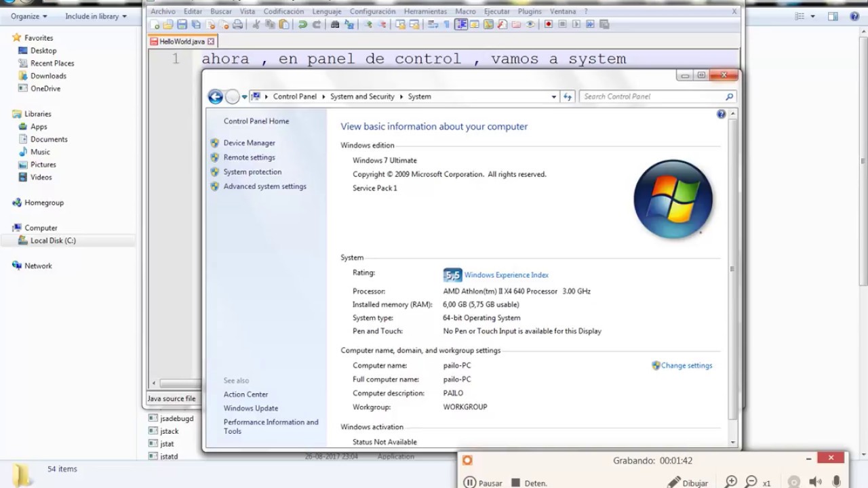The width and height of the screenshot is (868, 488).
Task: Toggle Word wrap icon in Notepad++ toolbar
Action: point(432,24)
